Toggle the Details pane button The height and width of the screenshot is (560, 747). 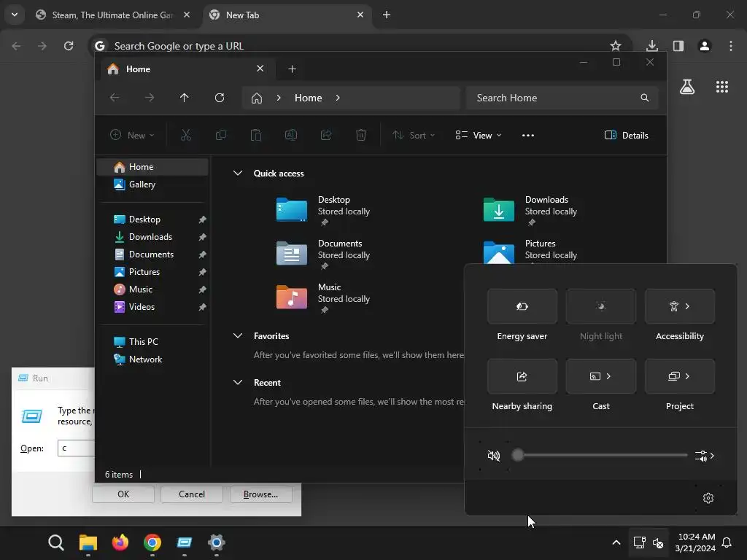tap(626, 135)
